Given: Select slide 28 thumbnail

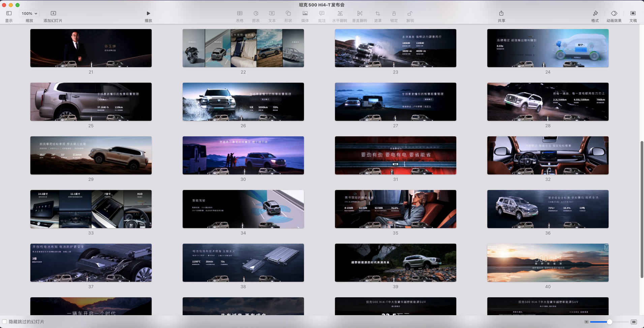Looking at the screenshot, I should coord(548,102).
